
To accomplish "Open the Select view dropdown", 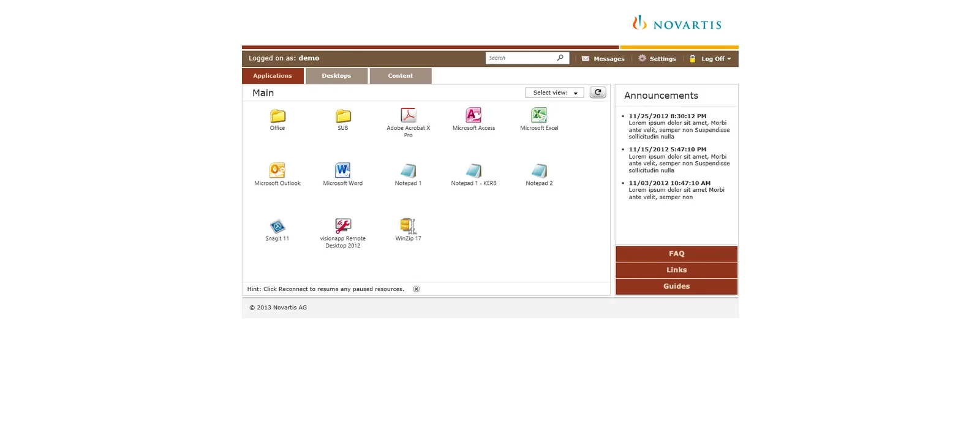I will click(554, 93).
